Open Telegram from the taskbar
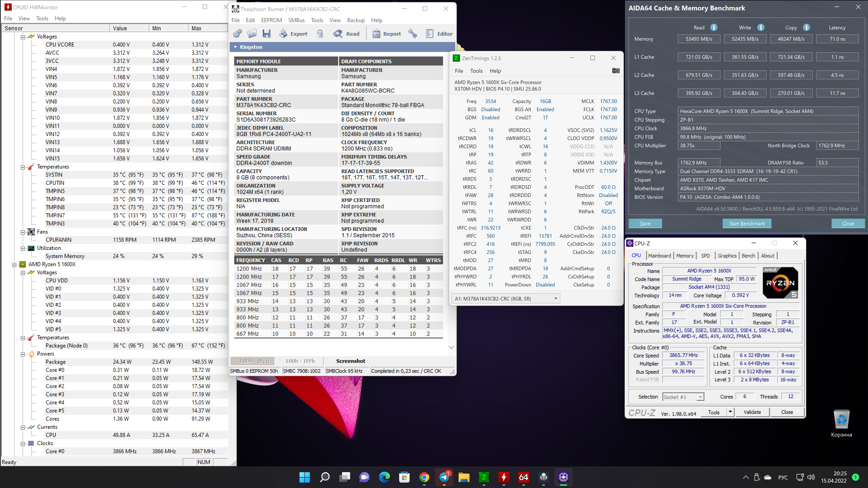The width and height of the screenshot is (868, 488). tap(444, 477)
